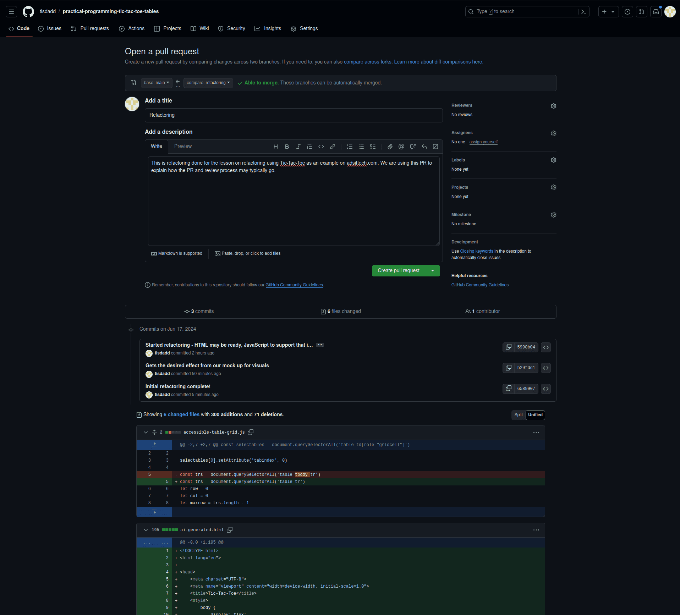
Task: Open the base: main branch dropdown
Action: coord(156,83)
